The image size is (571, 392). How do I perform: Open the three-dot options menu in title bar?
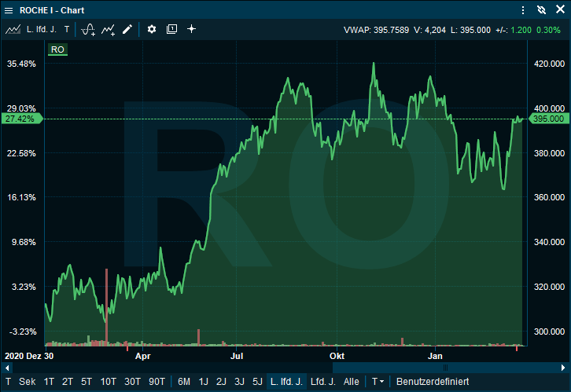523,10
